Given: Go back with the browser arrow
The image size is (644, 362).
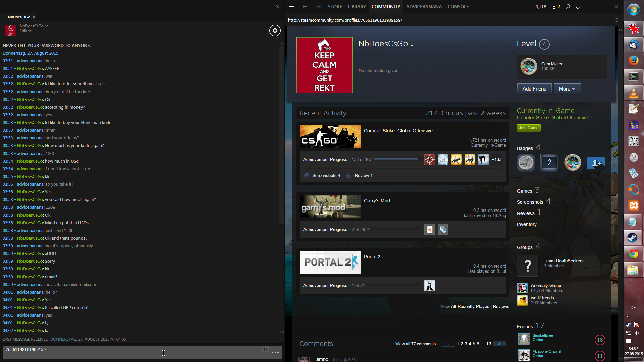Looking at the screenshot, I should tap(305, 7).
